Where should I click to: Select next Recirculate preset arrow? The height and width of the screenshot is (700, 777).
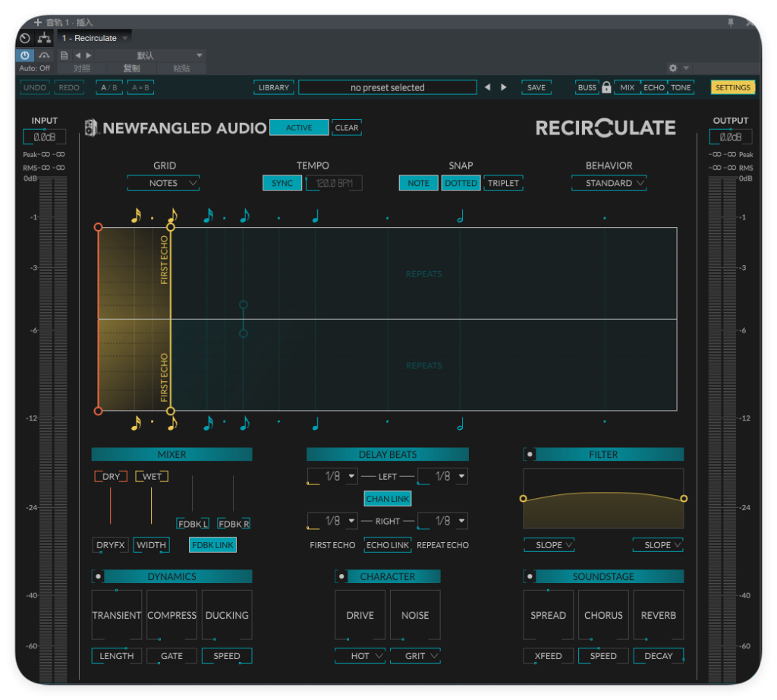click(504, 87)
